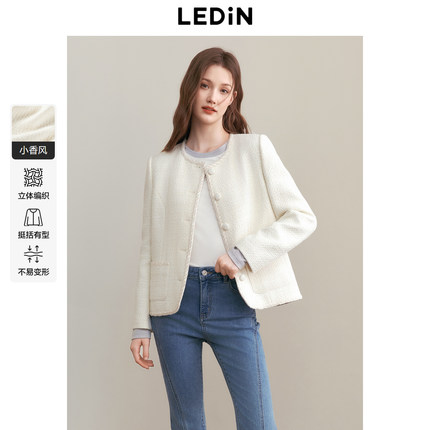
Task: Select the 小香风 style tag
Action: point(33,150)
